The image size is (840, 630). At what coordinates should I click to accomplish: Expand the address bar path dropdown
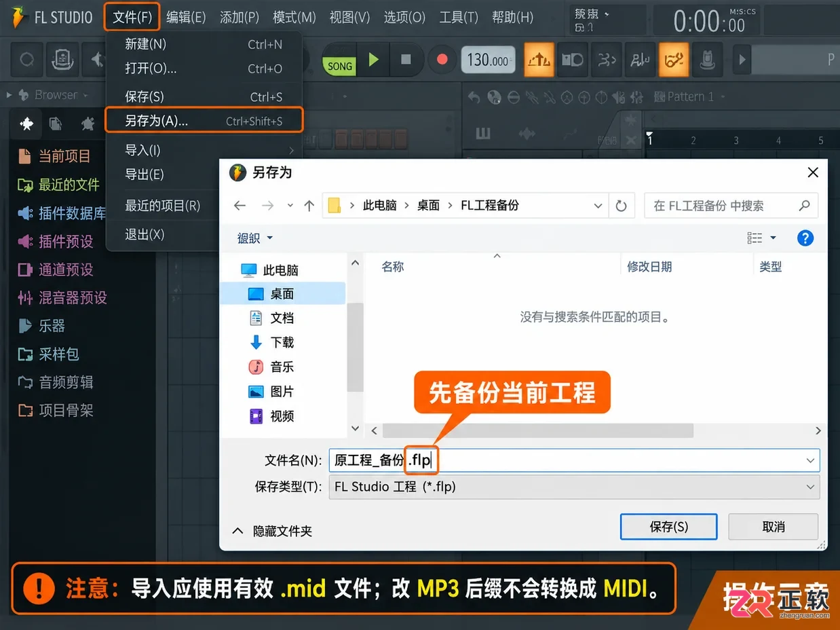click(598, 206)
